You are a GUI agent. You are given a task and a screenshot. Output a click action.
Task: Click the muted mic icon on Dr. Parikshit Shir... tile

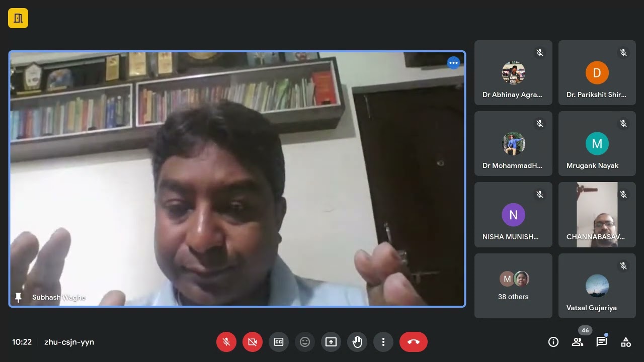pyautogui.click(x=623, y=52)
